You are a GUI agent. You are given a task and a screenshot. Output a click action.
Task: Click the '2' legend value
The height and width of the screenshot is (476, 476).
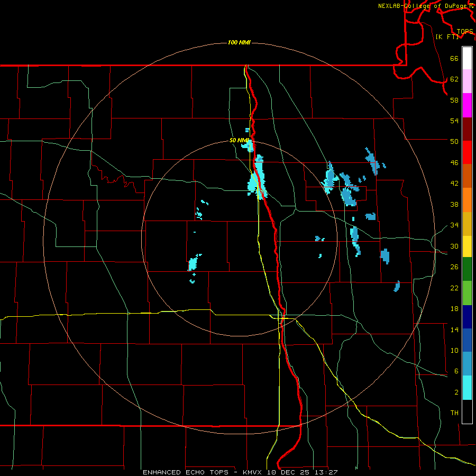click(456, 392)
